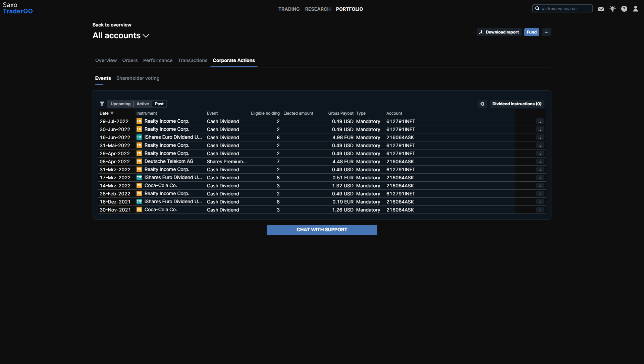
Task: Click info icon for 16-Dez-2021 row
Action: pyautogui.click(x=540, y=202)
